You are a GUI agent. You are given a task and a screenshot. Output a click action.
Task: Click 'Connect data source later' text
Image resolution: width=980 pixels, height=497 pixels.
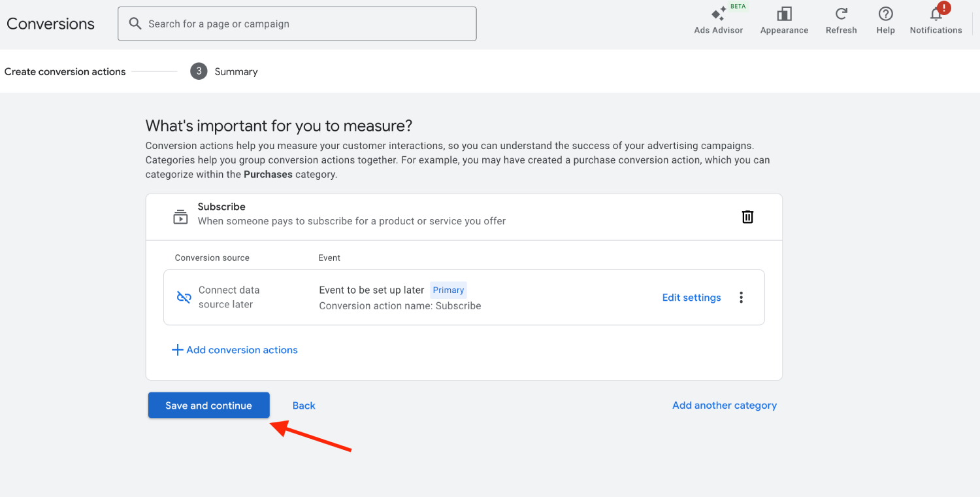pos(229,297)
